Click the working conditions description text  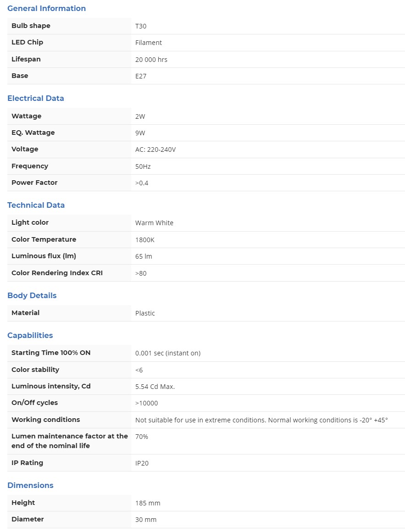pyautogui.click(x=261, y=420)
